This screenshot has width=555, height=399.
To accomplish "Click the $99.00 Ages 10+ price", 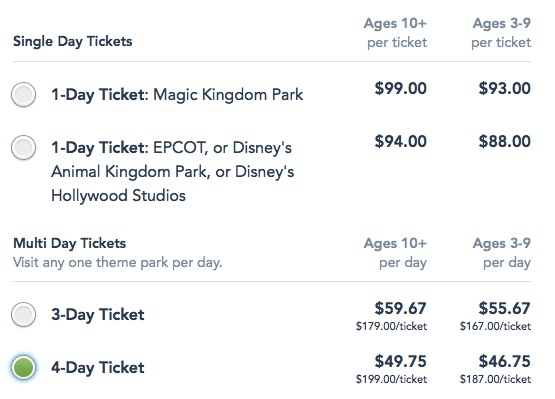I will click(401, 88).
